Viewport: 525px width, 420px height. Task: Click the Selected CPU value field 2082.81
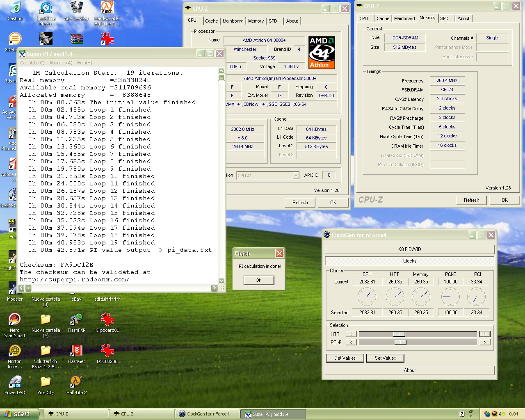pyautogui.click(x=367, y=313)
